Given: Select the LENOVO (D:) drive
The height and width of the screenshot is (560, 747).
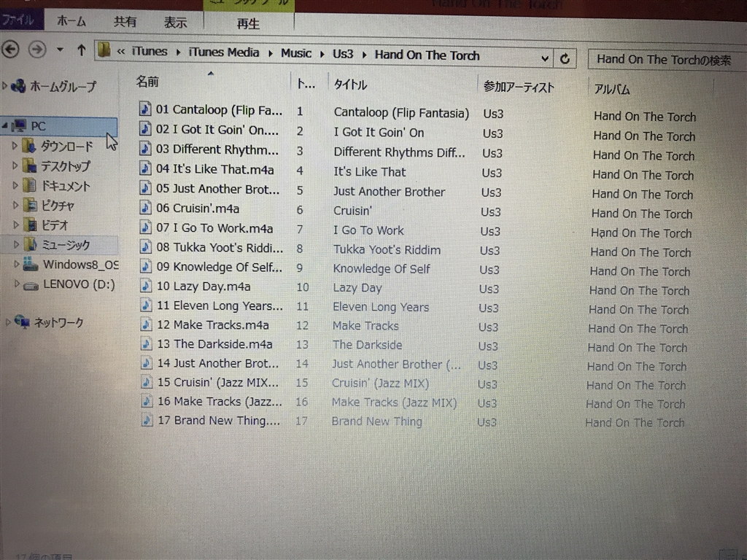Looking at the screenshot, I should point(69,285).
